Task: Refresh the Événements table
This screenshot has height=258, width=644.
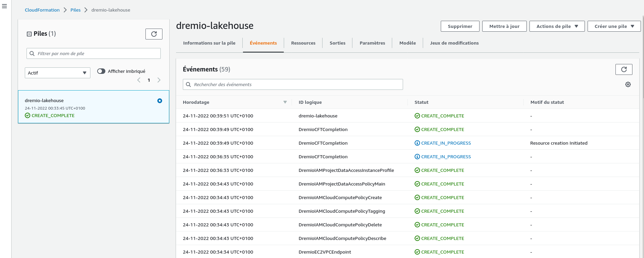Action: pos(624,69)
